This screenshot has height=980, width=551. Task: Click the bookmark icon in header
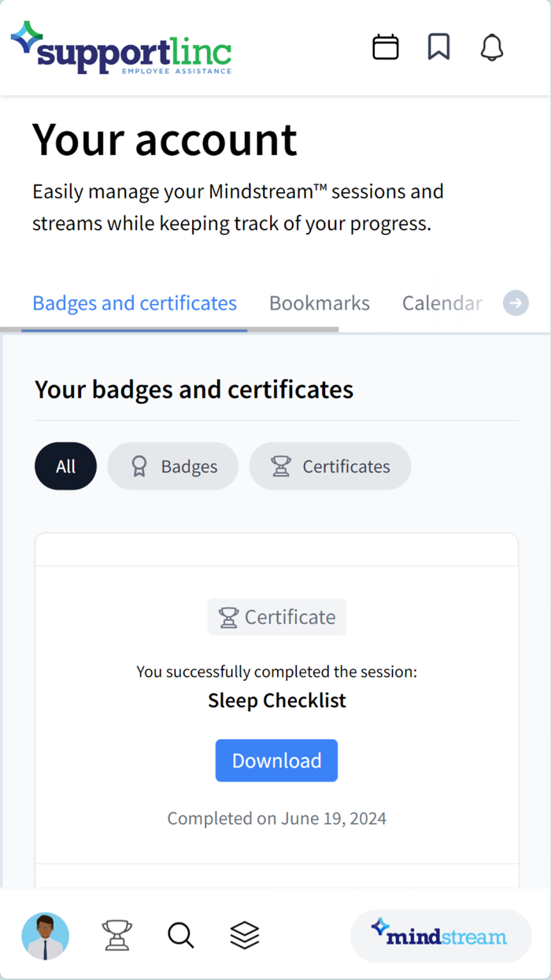pyautogui.click(x=438, y=47)
